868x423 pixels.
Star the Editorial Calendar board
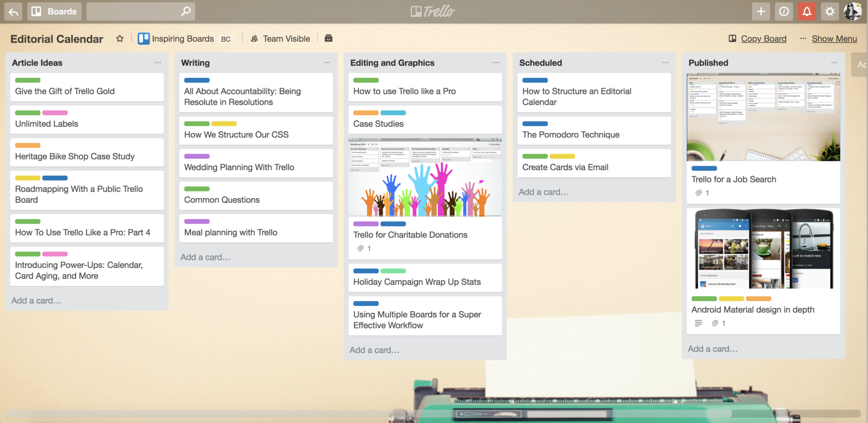coord(119,39)
